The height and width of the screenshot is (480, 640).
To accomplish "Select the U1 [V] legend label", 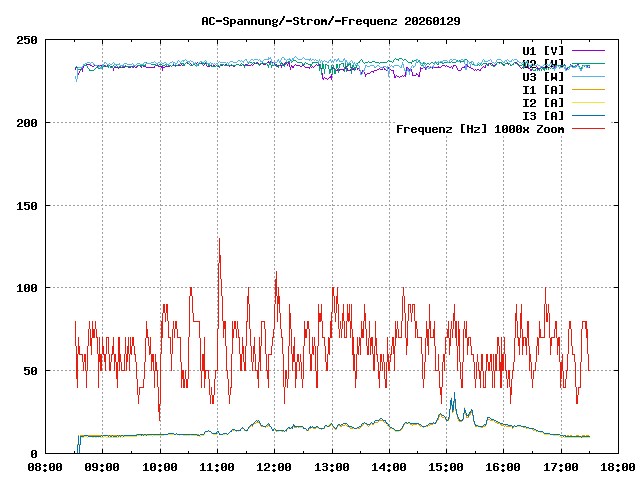I will [543, 50].
